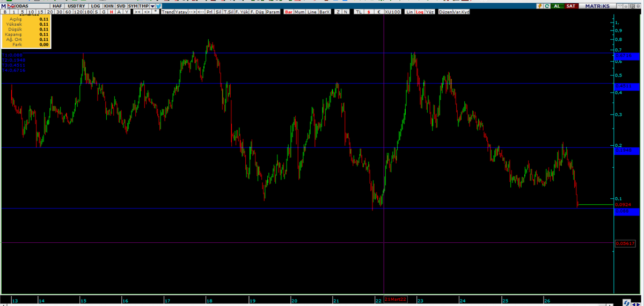
Task: Toggle the LOG header button
Action: click(x=95, y=6)
